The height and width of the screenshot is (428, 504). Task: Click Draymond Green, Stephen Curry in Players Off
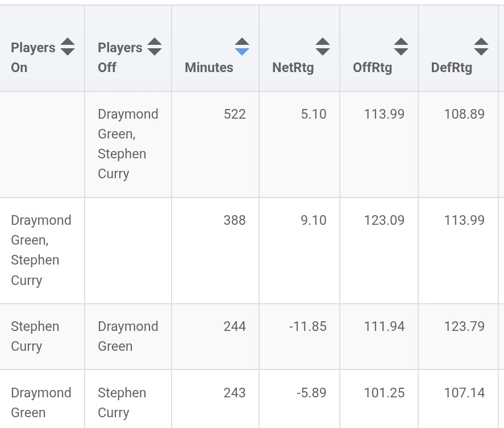[128, 144]
